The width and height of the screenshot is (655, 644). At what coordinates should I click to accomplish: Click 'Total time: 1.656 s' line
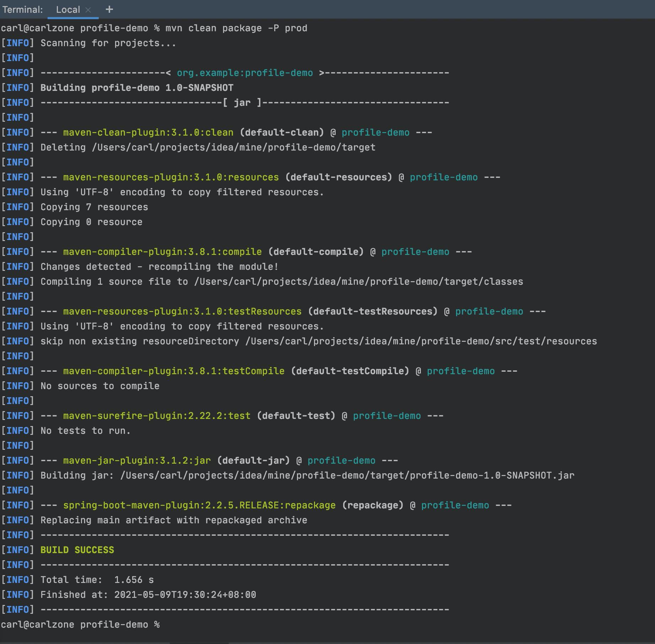click(x=97, y=580)
